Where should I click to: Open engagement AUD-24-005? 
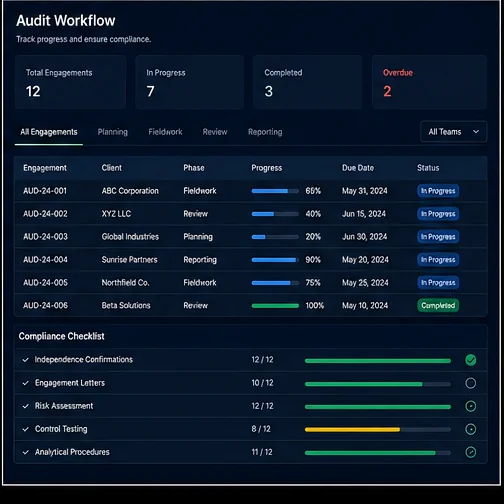coord(45,283)
